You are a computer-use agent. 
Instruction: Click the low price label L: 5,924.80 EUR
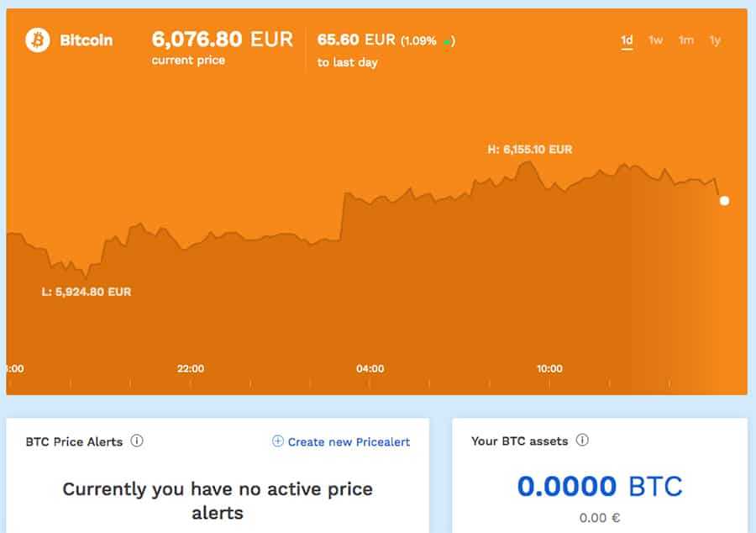click(x=87, y=291)
